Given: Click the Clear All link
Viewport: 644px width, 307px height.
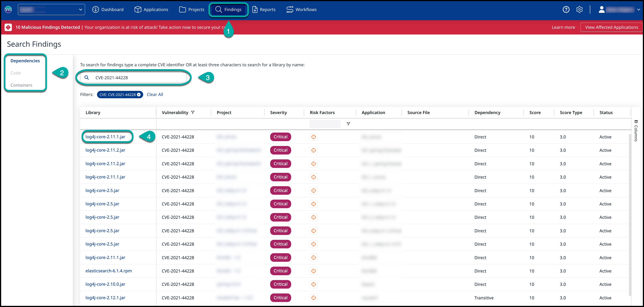Looking at the screenshot, I should click(155, 94).
